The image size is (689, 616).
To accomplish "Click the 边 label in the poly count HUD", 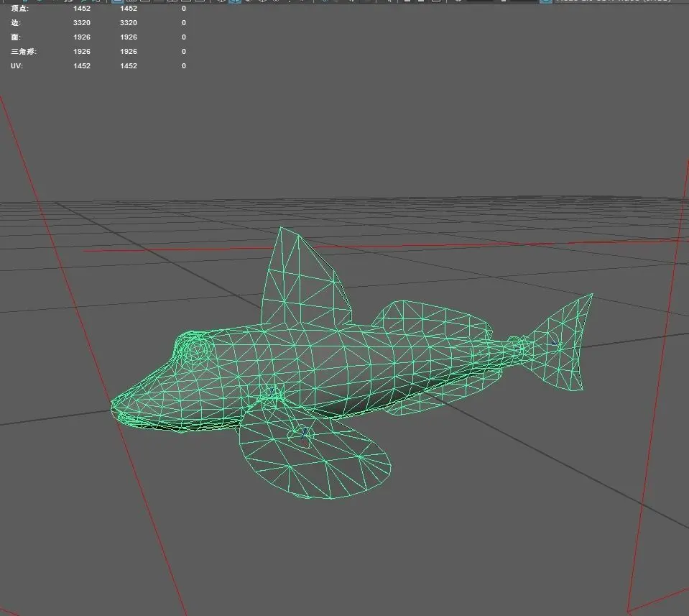I will click(16, 22).
